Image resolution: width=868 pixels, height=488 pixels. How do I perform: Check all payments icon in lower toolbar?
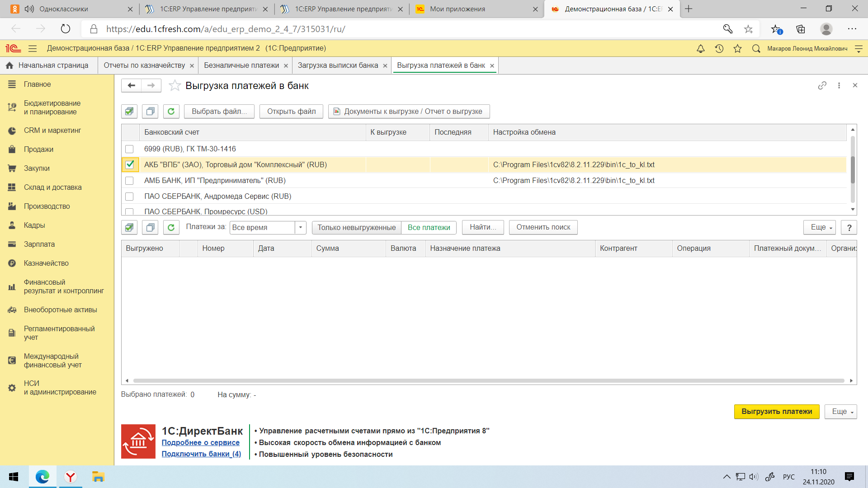click(129, 227)
